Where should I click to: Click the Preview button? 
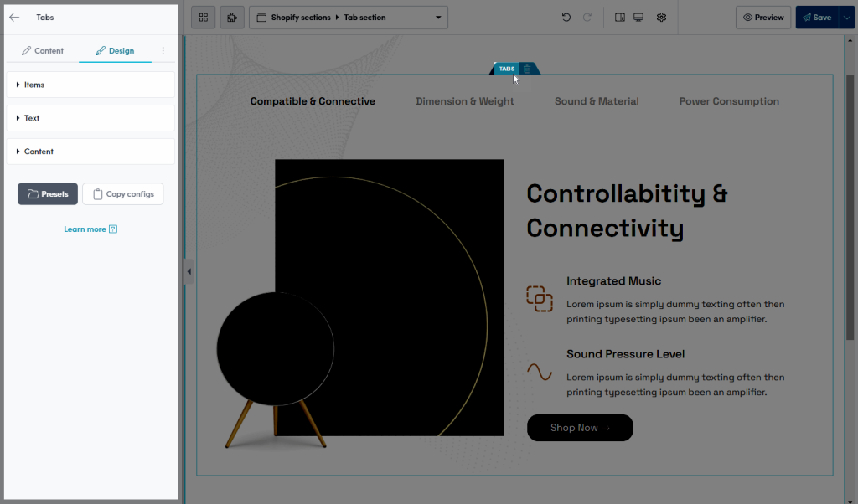click(x=763, y=18)
